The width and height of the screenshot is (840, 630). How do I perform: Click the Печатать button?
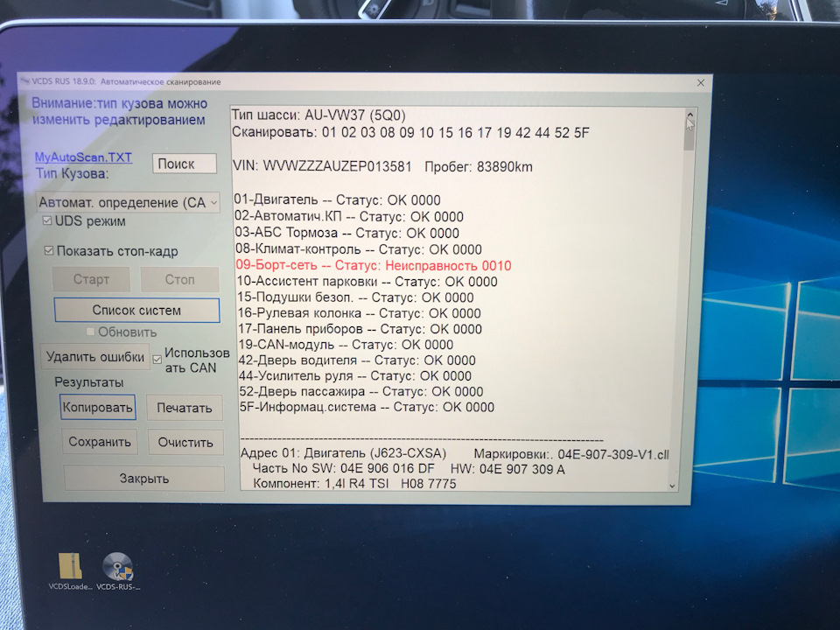(185, 409)
